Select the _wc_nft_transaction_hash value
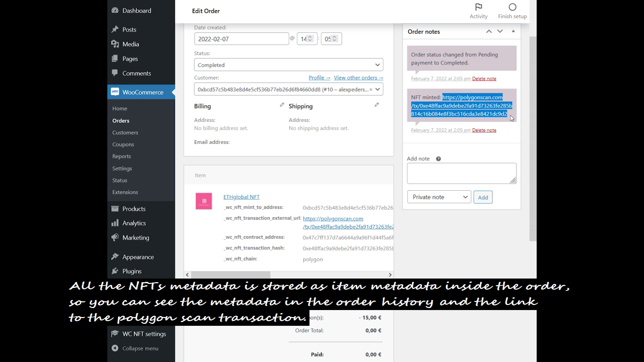This screenshot has height=362, width=644. pos(348,248)
